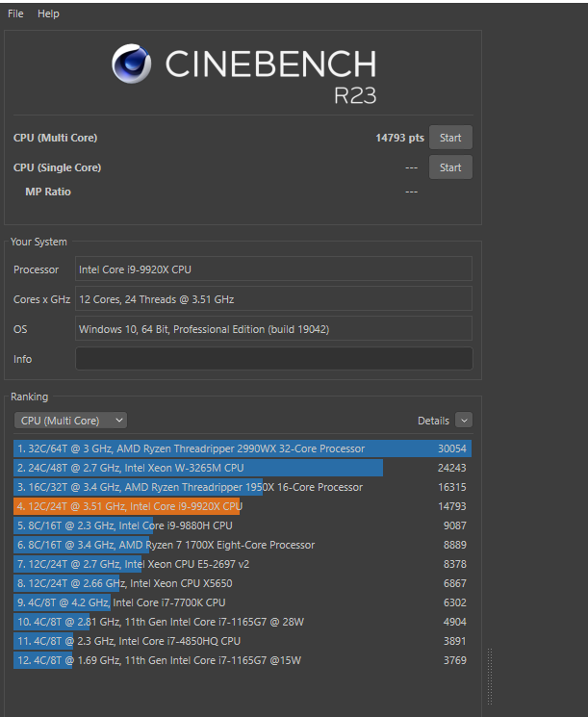The image size is (588, 717).
Task: Grab the dotted panel resize handle
Action: (490, 677)
